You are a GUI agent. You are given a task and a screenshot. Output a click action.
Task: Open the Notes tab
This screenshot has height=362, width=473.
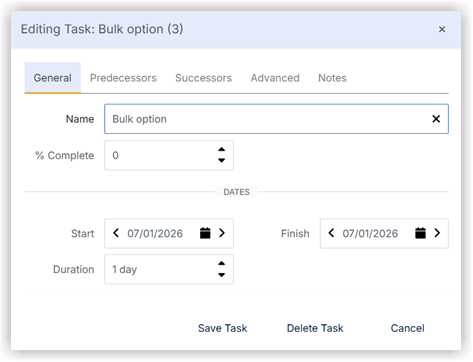point(332,78)
